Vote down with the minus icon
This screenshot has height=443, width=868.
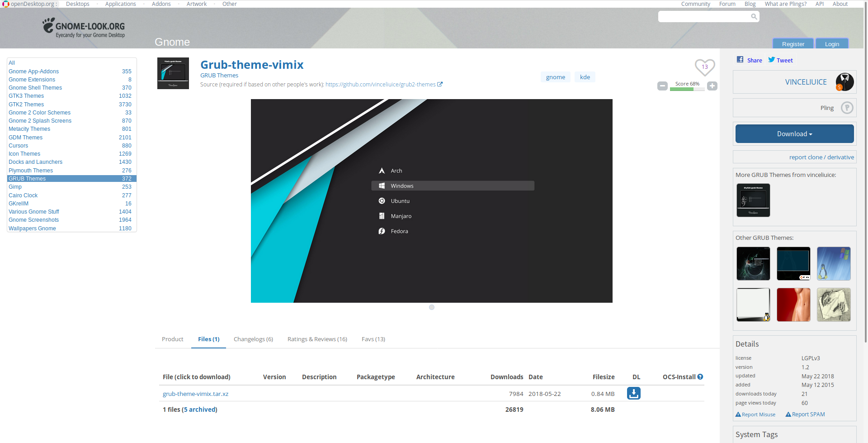[662, 86]
